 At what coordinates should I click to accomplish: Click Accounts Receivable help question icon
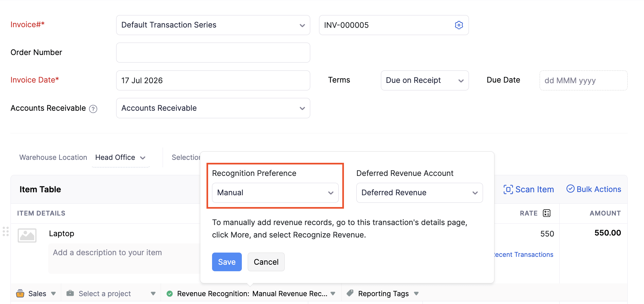coord(93,109)
